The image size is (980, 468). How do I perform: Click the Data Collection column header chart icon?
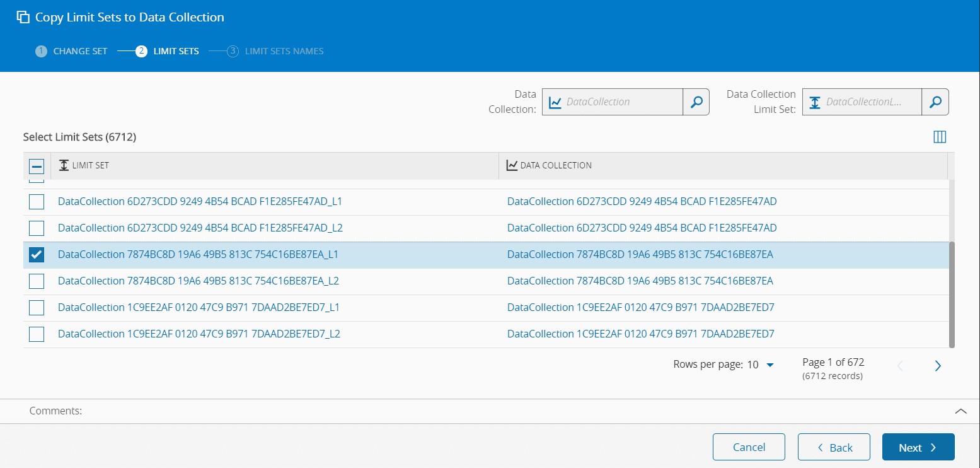pos(512,165)
